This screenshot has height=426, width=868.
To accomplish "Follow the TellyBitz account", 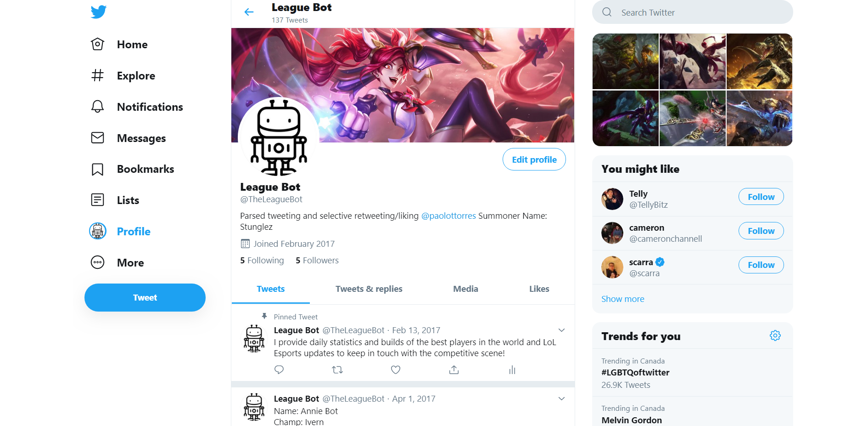I will point(761,197).
